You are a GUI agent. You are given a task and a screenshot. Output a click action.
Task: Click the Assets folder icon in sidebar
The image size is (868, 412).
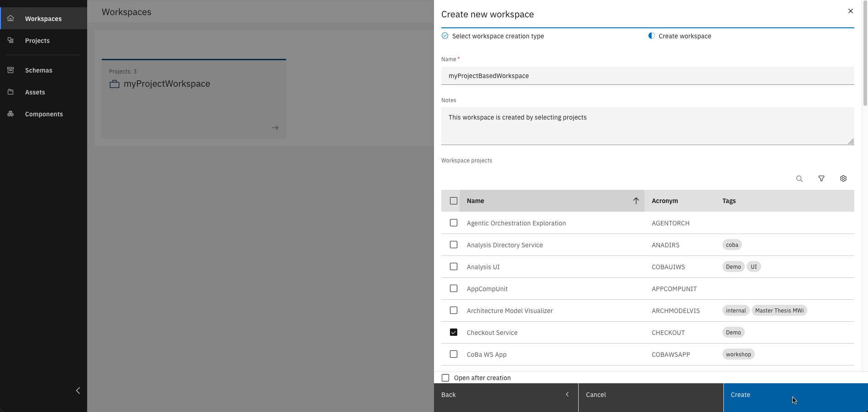coord(10,92)
